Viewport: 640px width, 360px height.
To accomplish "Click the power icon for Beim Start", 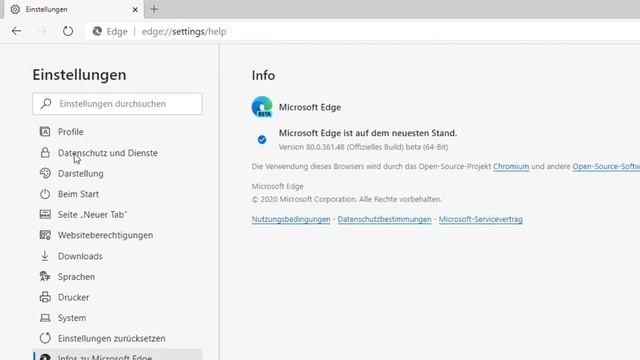I will [45, 194].
